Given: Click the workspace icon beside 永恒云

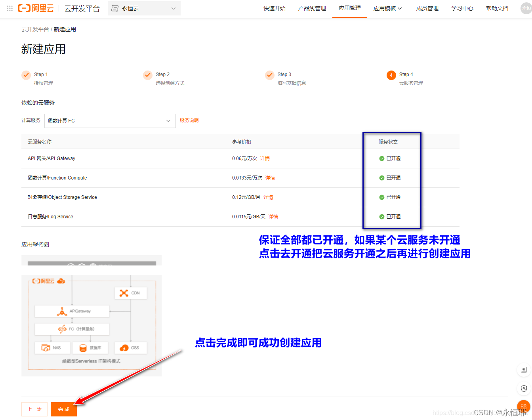Looking at the screenshot, I should 115,8.
